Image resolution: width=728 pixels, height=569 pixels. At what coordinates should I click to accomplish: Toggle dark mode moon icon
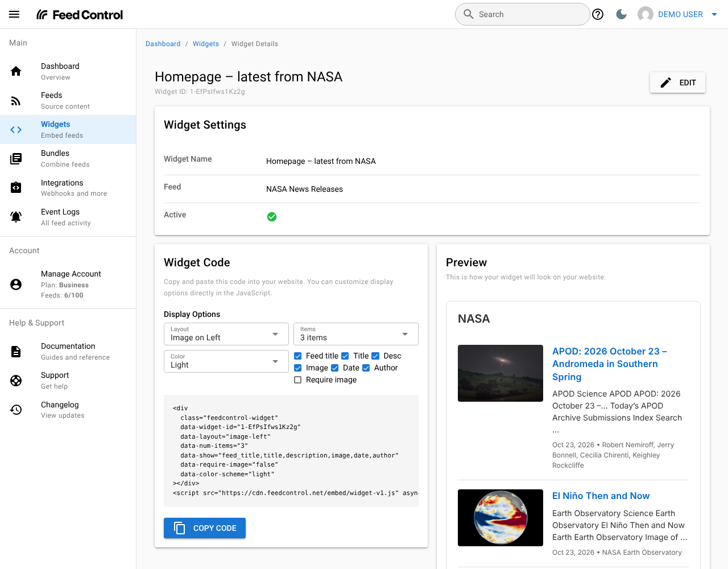pyautogui.click(x=622, y=14)
